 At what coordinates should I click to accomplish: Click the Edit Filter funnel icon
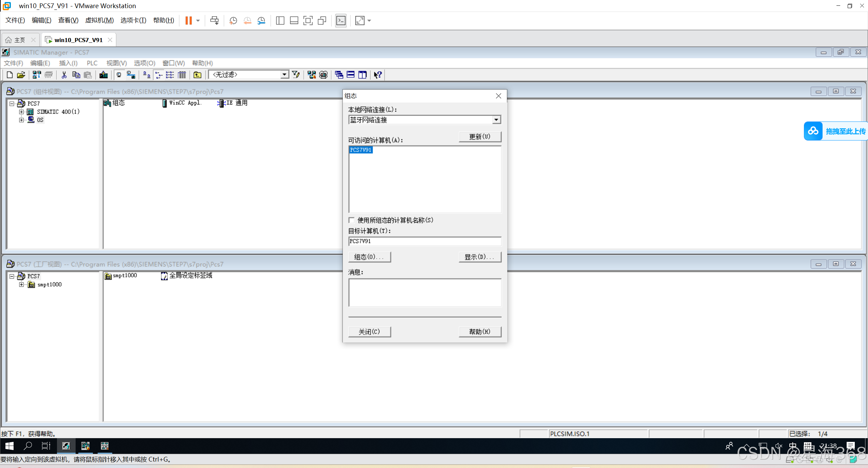[296, 75]
